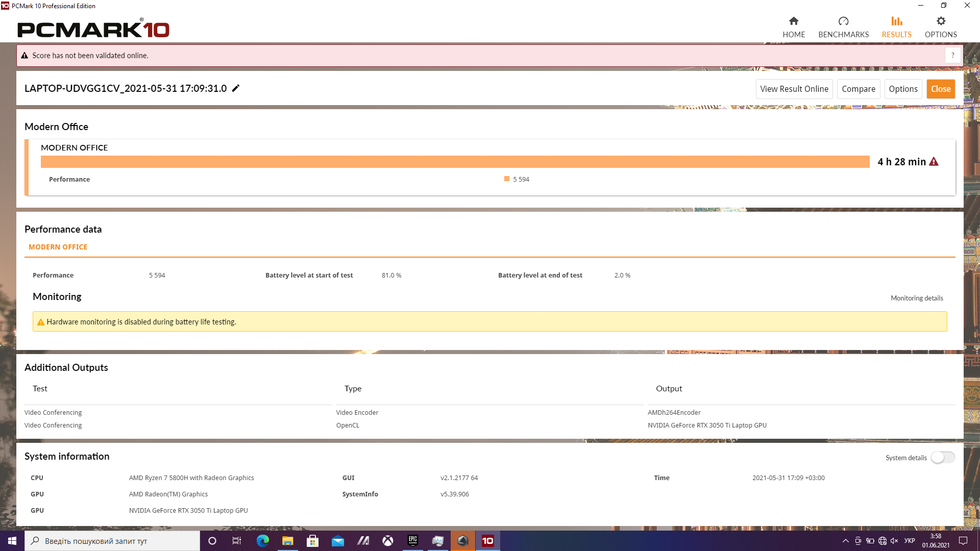980x551 pixels.
Task: Open the taskbar clock and date
Action: (x=936, y=541)
